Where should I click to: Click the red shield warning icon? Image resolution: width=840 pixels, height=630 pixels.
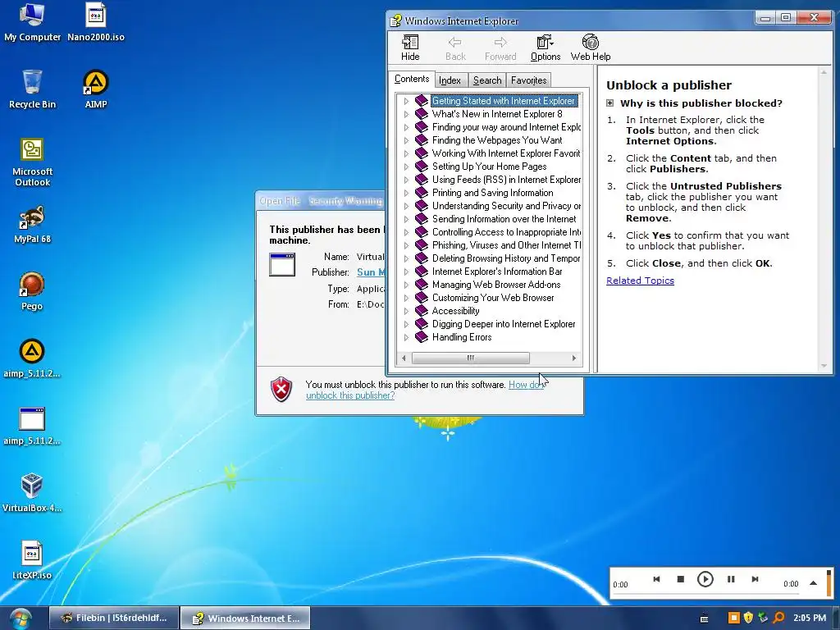pos(281,390)
